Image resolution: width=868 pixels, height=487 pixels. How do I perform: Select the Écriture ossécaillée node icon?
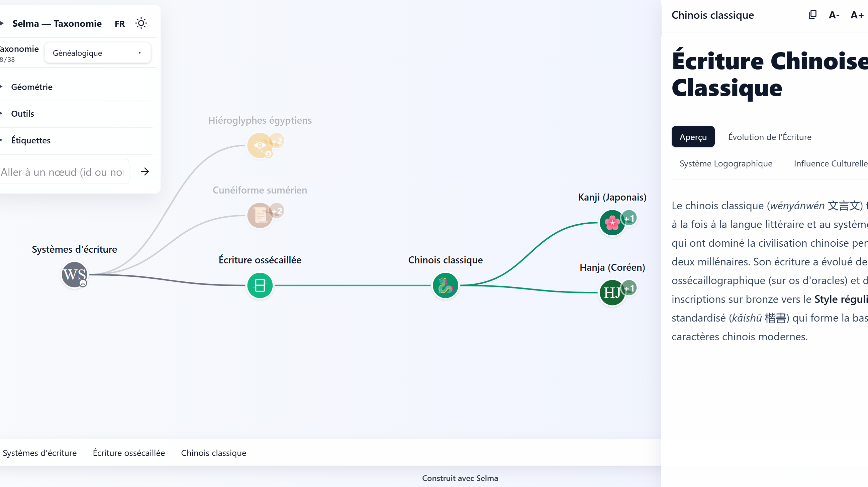260,285
